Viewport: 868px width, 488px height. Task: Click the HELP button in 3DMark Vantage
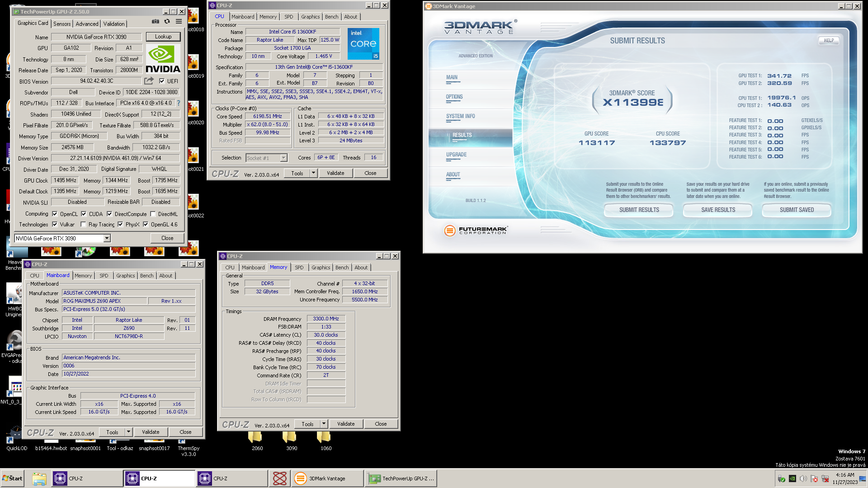829,40
